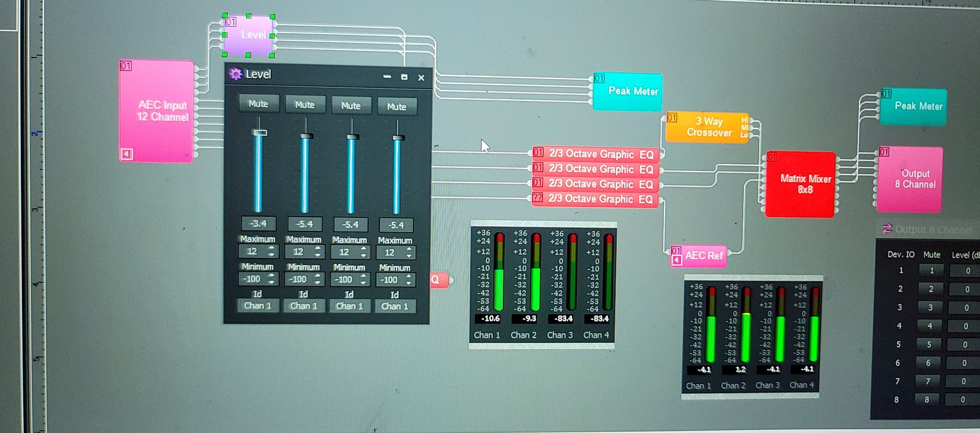Select the 3 Way Crossover block
Screen dimensions: 980x433
coord(707,127)
